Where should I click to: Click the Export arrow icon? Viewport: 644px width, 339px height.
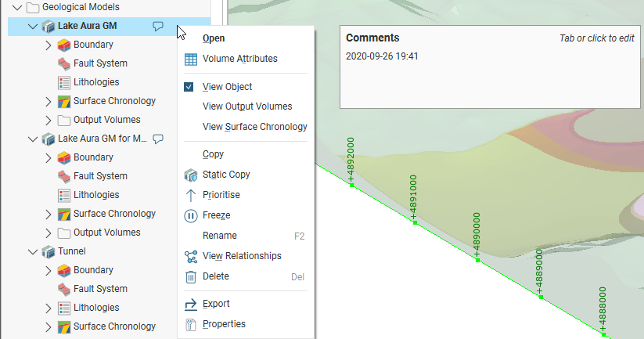190,304
